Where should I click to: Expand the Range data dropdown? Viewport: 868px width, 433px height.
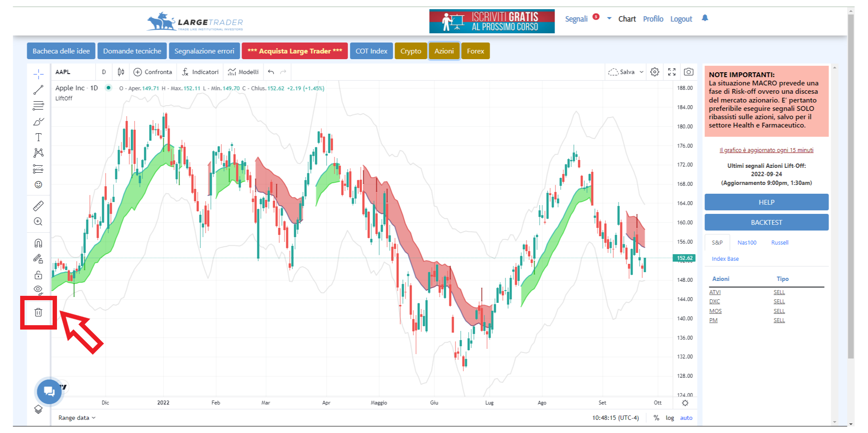point(77,418)
